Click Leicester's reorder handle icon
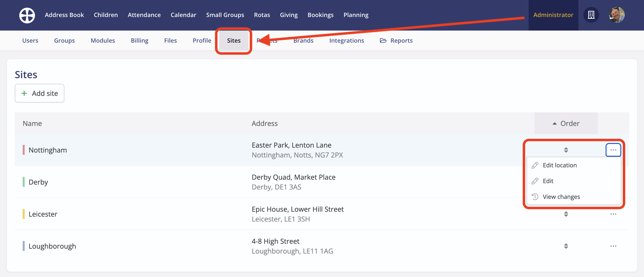This screenshot has height=277, width=644. pos(566,214)
